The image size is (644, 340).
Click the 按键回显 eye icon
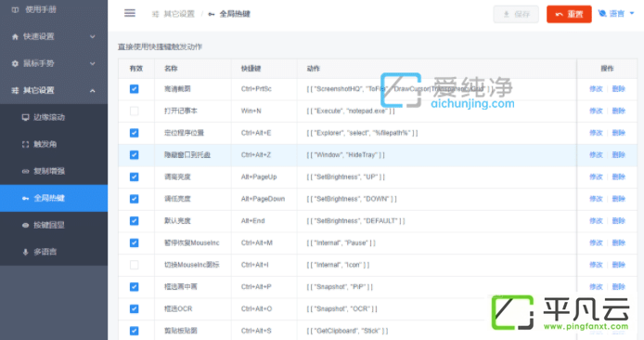point(25,226)
